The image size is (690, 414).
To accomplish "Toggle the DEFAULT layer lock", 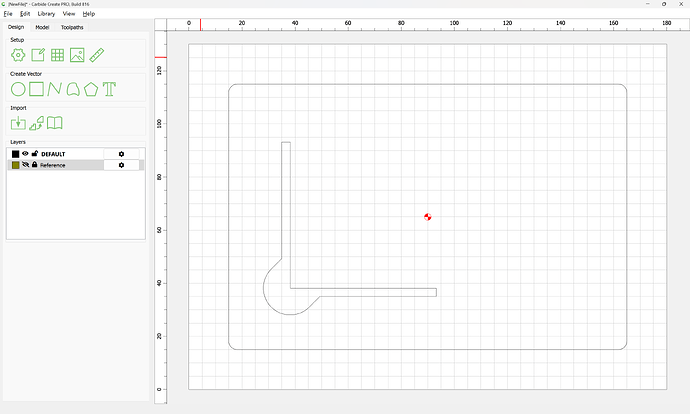I will pos(35,154).
